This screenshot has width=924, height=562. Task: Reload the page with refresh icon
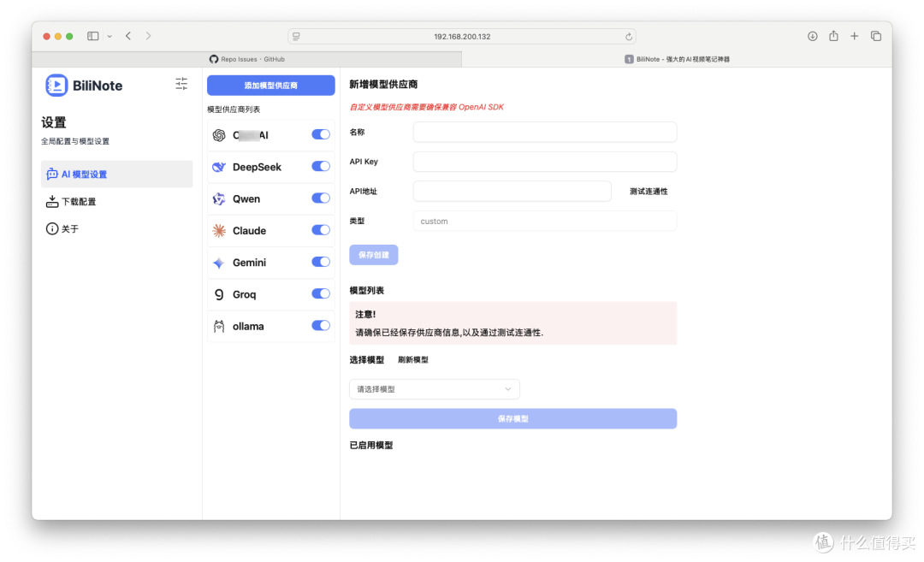(629, 37)
